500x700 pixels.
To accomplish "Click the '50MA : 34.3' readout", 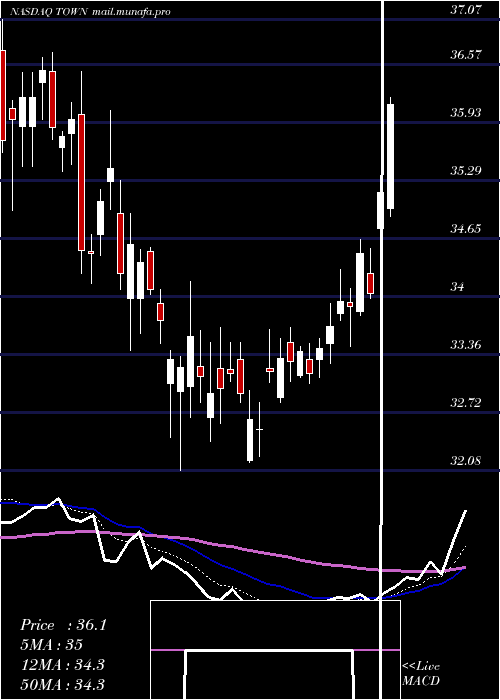I will (62, 684).
